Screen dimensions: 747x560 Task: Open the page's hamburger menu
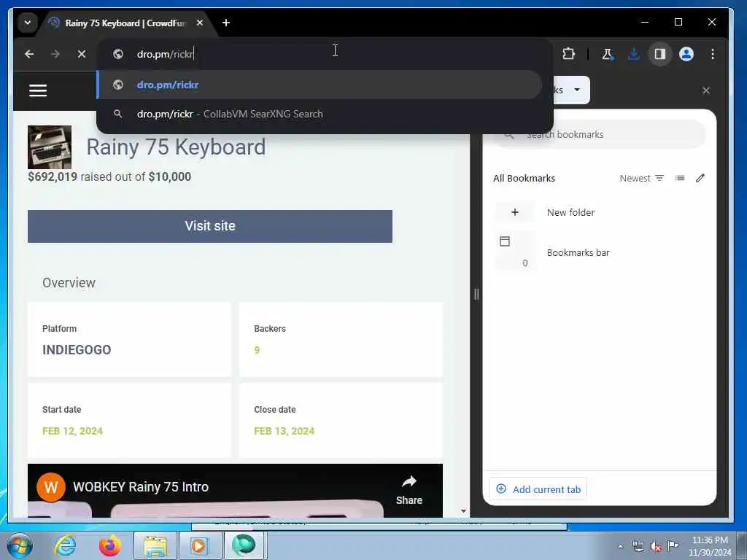click(38, 90)
